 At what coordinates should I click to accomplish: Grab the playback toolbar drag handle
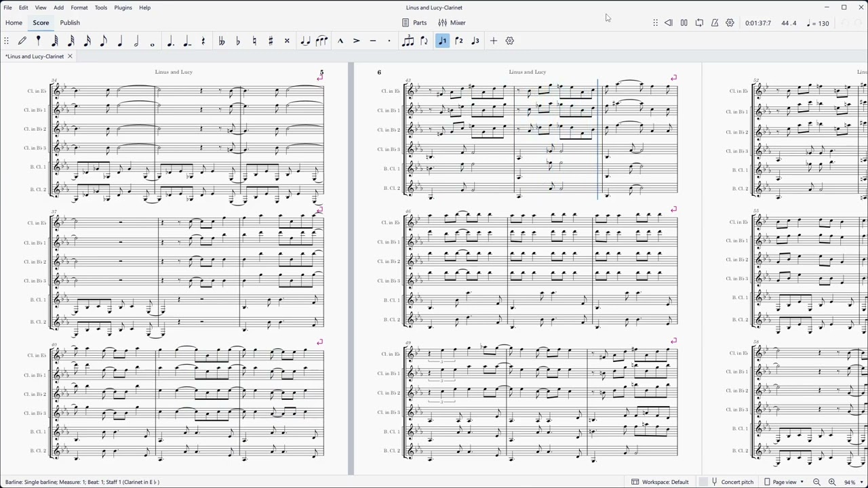655,22
